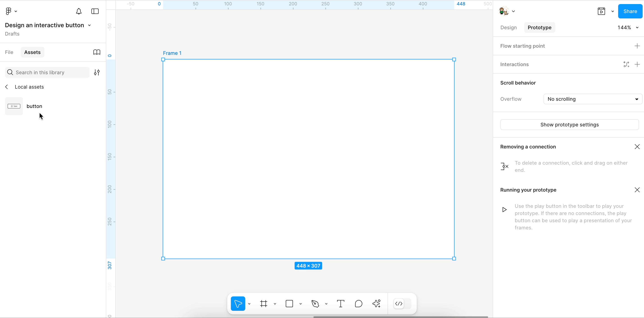
Task: Expand the file name options chevron
Action: [x=89, y=25]
